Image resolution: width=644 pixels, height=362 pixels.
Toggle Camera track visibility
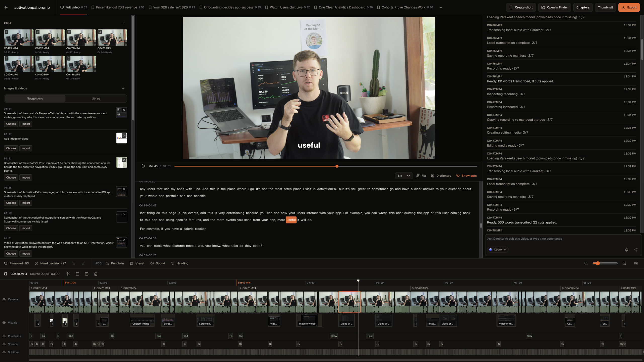coord(4,299)
